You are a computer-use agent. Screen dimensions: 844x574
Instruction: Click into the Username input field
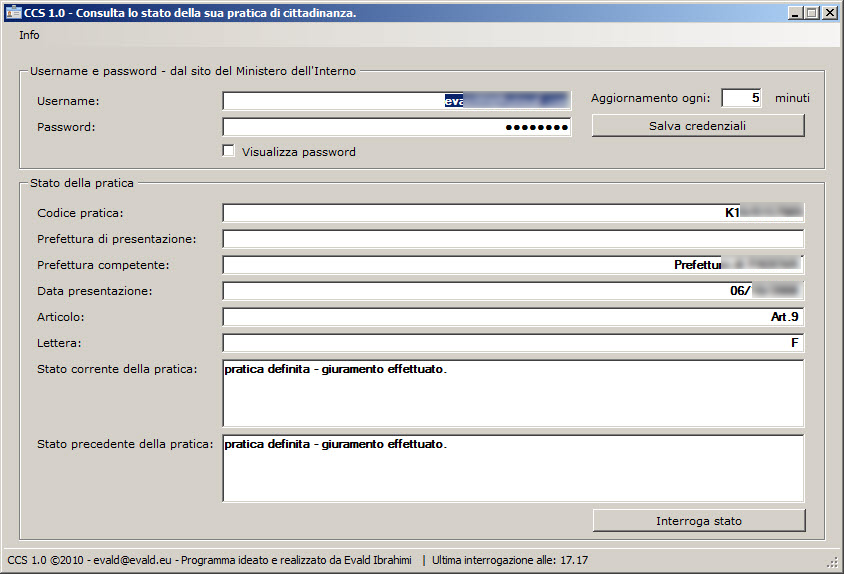(x=396, y=100)
